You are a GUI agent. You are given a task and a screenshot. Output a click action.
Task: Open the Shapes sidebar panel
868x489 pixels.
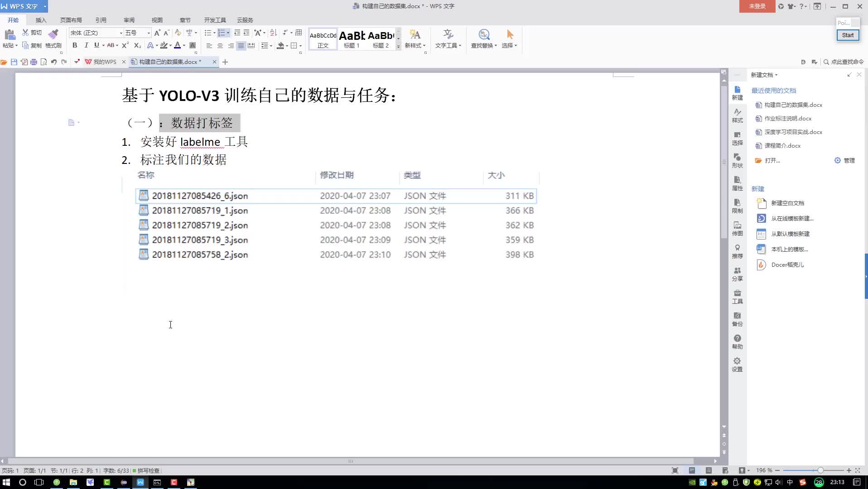pyautogui.click(x=737, y=161)
